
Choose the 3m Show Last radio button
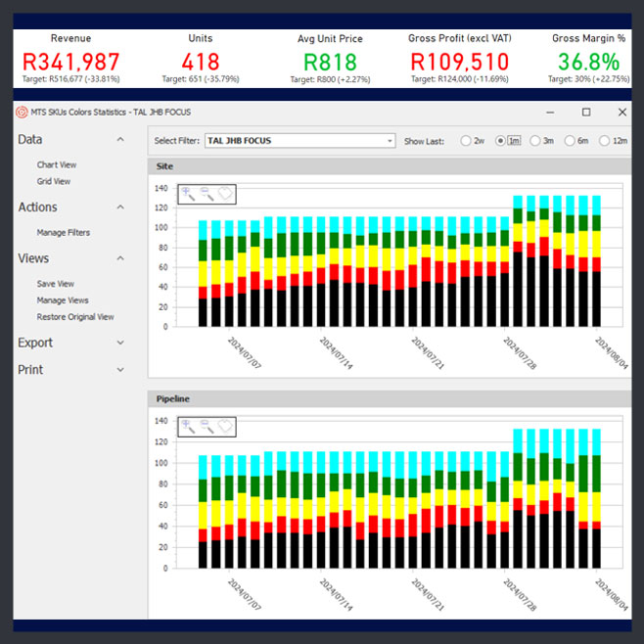tap(535, 141)
